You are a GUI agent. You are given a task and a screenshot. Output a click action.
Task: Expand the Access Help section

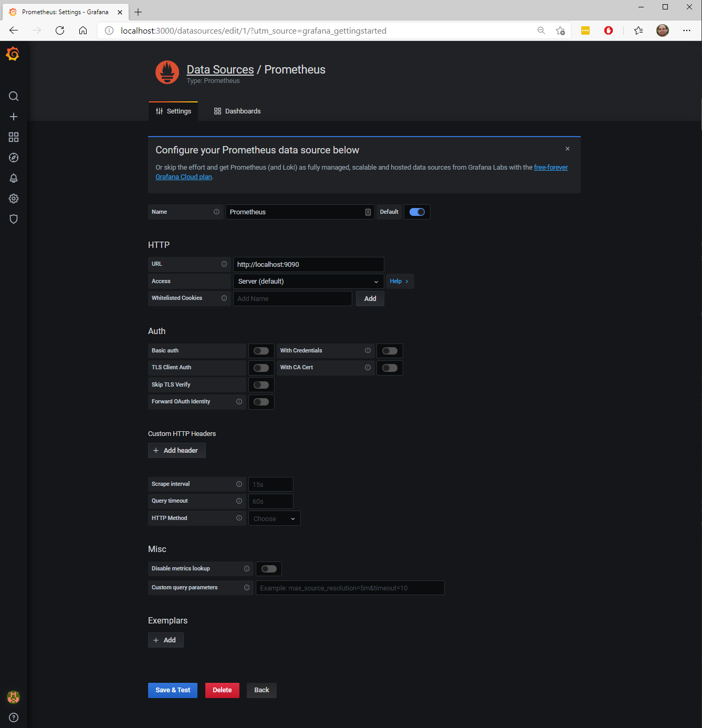click(399, 281)
